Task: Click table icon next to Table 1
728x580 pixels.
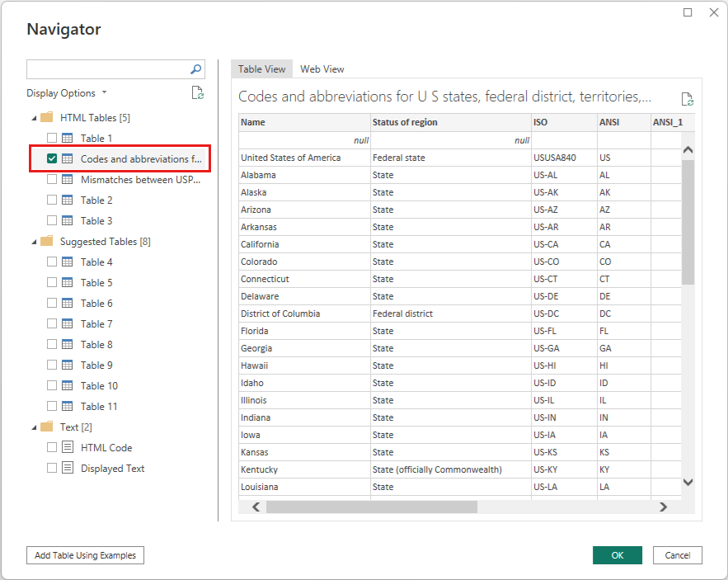Action: pos(68,138)
